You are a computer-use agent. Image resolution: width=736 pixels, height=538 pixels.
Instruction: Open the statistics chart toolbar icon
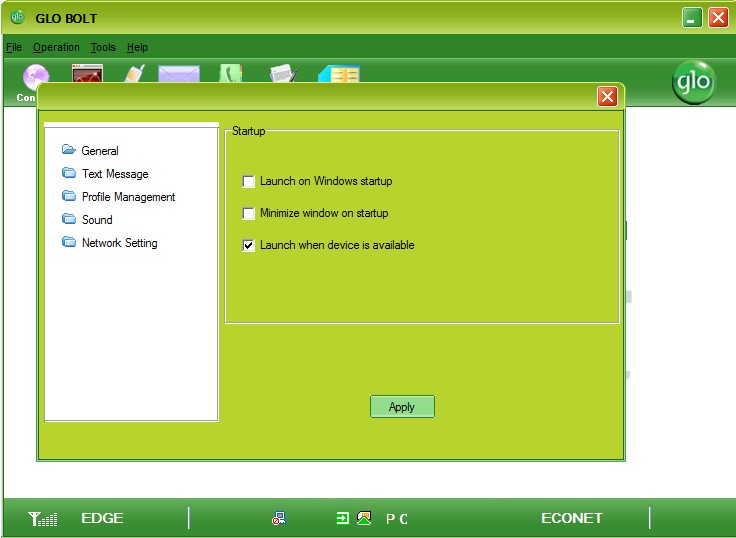pyautogui.click(x=87, y=73)
